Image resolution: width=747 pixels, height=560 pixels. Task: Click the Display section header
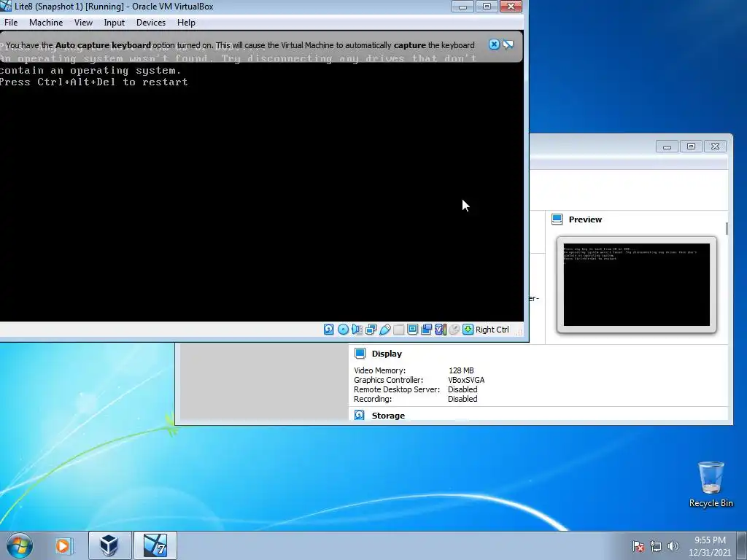click(387, 354)
